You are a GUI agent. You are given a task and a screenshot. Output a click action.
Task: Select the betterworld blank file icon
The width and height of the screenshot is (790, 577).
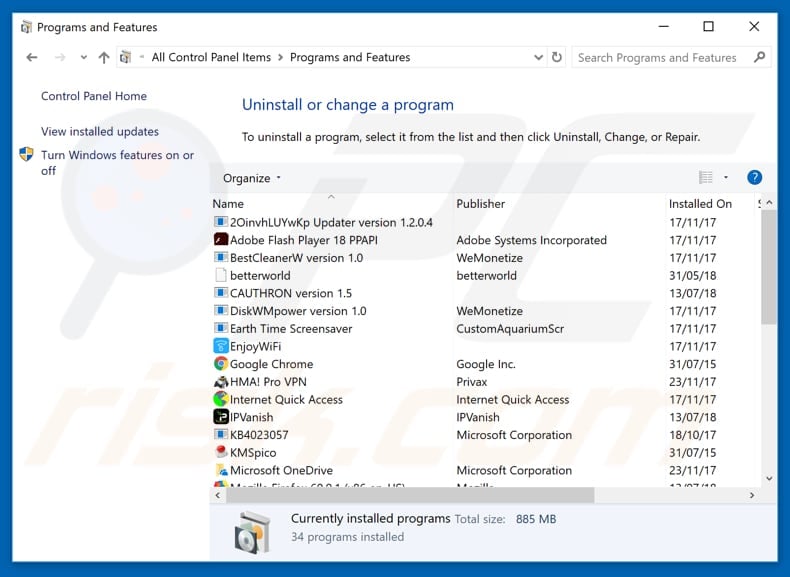pyautogui.click(x=221, y=275)
